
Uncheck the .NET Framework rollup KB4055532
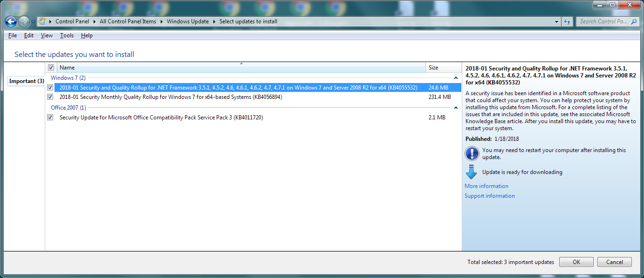tap(50, 87)
